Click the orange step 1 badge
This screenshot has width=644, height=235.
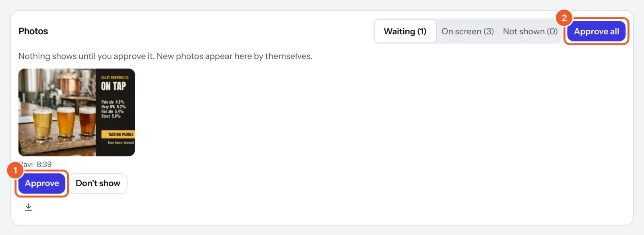[15, 170]
